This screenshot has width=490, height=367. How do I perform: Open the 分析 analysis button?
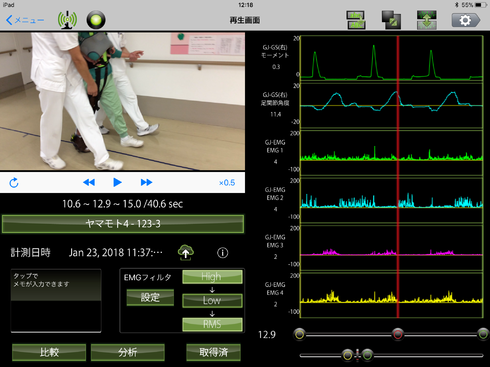tap(128, 352)
